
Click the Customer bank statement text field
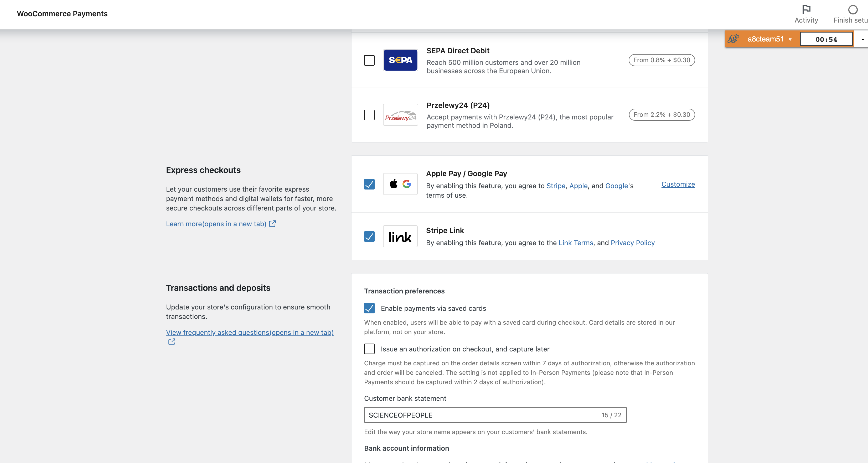[x=472, y=415]
